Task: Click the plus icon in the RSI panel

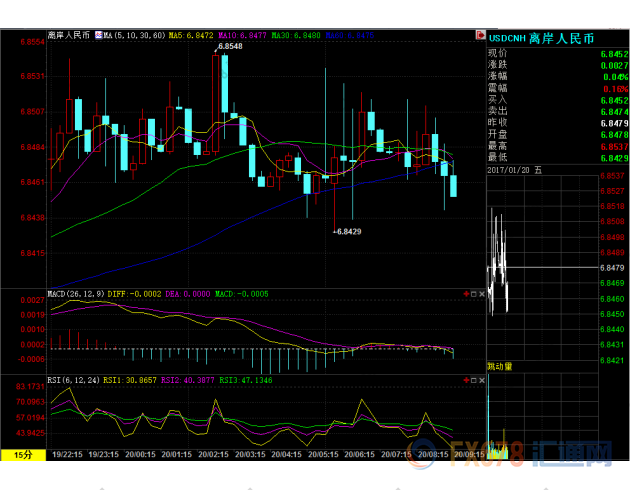Action: pos(467,381)
